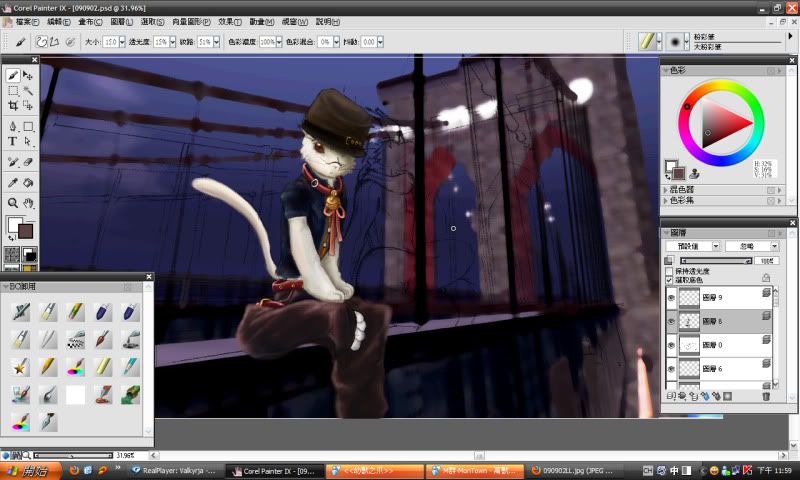Hide layer 0 with its eye icon

pyautogui.click(x=671, y=345)
